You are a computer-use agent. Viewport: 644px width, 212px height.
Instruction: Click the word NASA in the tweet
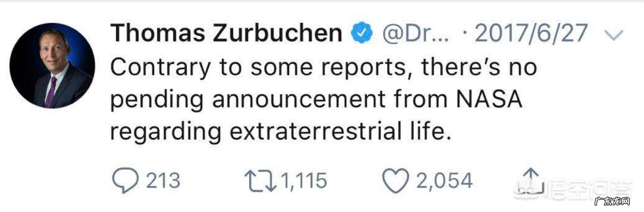pyautogui.click(x=489, y=99)
